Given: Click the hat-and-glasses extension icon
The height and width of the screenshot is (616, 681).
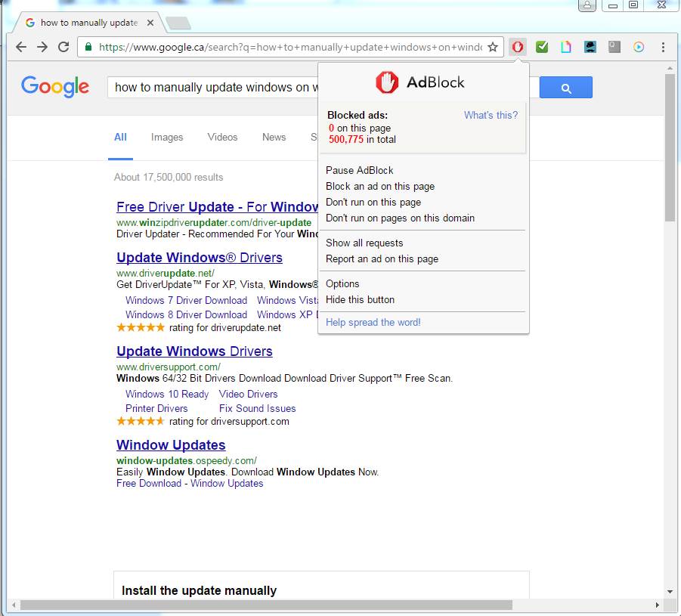Looking at the screenshot, I should (590, 47).
